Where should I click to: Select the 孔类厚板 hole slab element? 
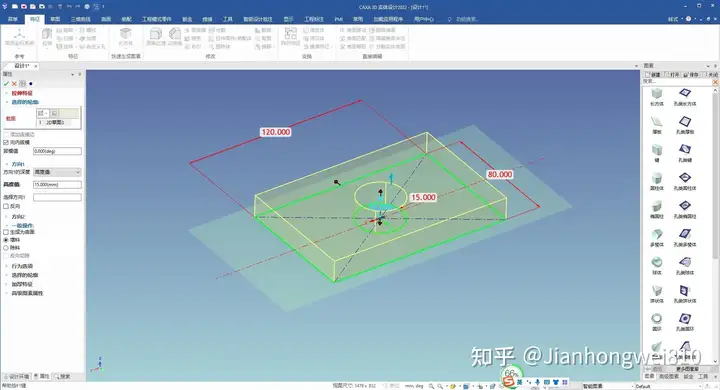coord(685,125)
